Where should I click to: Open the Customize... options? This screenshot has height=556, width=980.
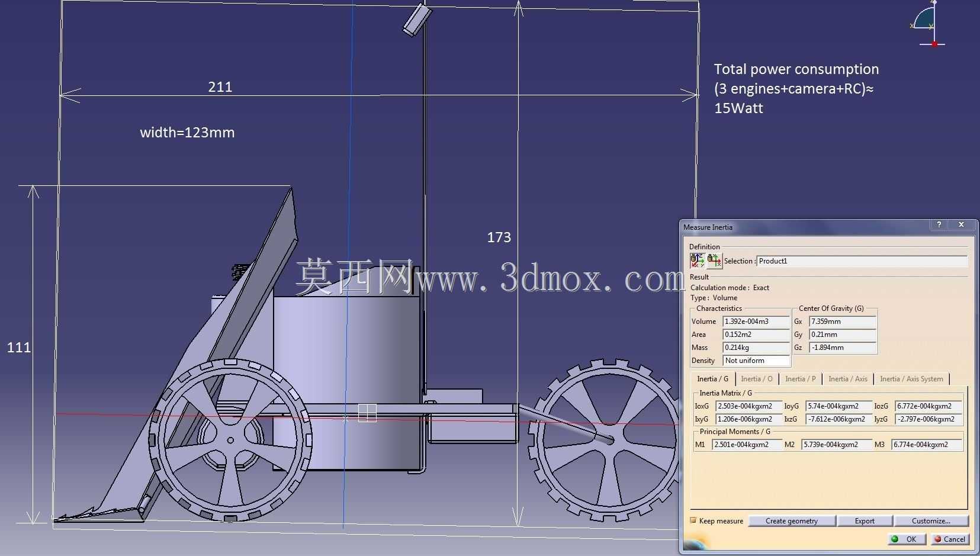[931, 521]
